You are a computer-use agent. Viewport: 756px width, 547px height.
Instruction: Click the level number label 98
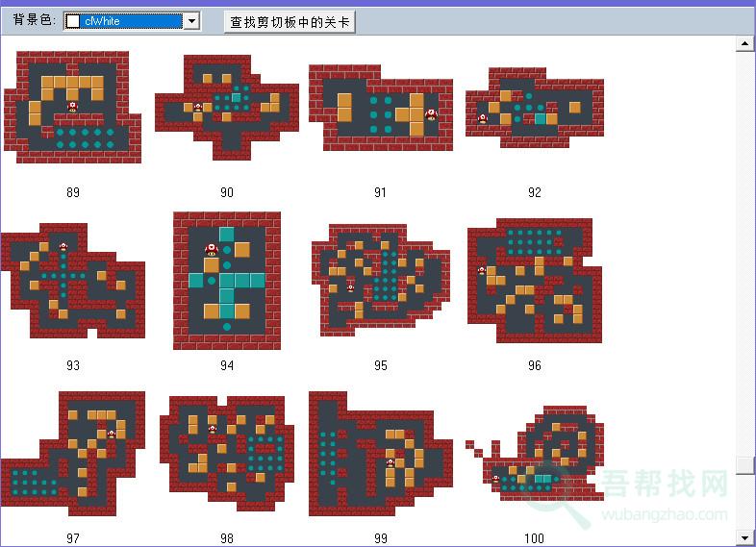point(227,537)
